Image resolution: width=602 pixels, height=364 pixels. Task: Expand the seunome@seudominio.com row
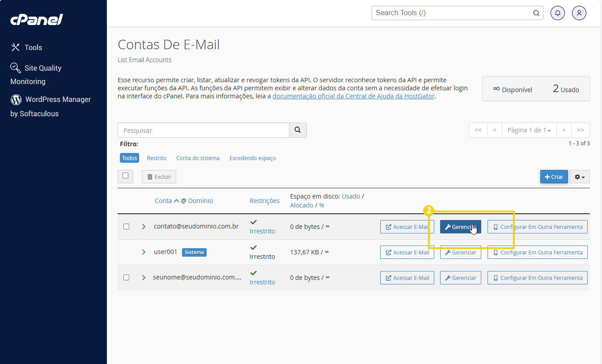[144, 278]
